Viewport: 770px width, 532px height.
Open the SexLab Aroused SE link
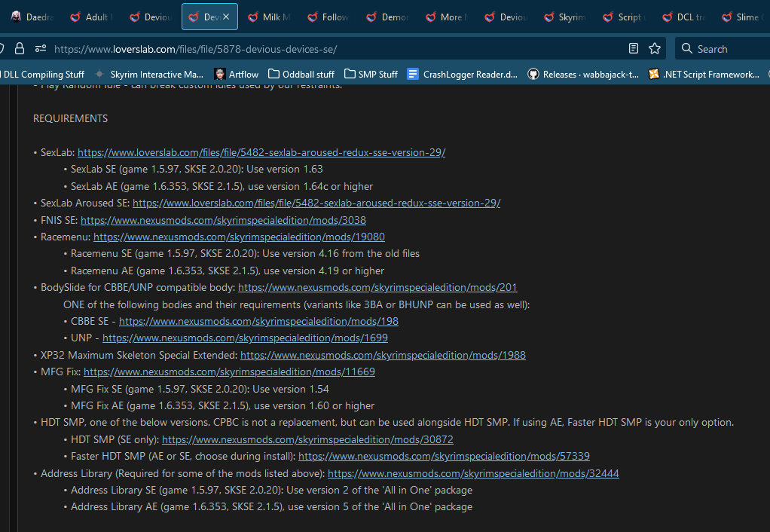[x=316, y=203]
